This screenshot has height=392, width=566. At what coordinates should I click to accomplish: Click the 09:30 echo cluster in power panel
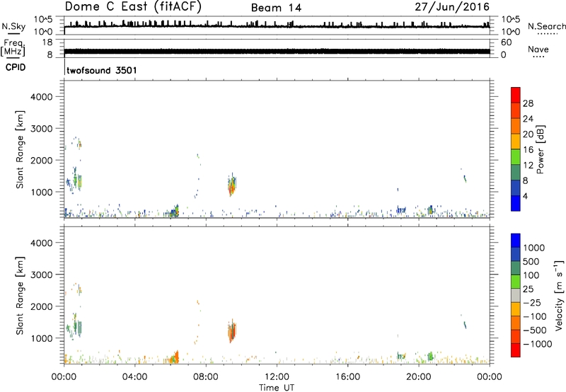232,185
